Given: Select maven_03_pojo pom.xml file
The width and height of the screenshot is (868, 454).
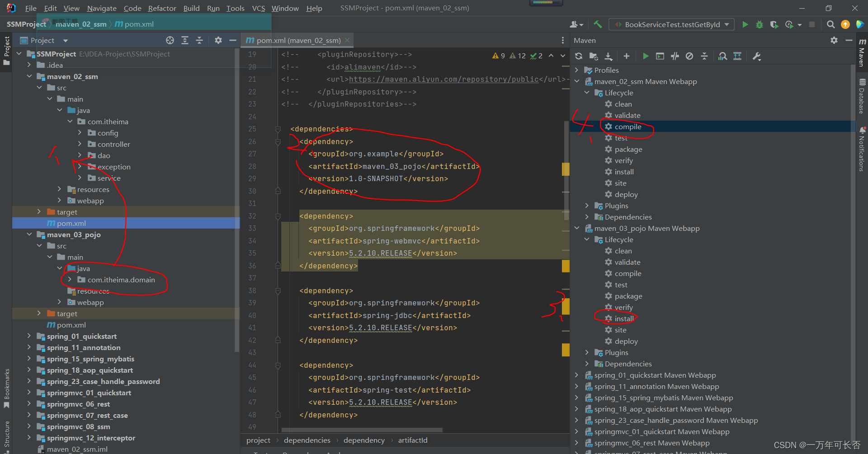Looking at the screenshot, I should [66, 325].
